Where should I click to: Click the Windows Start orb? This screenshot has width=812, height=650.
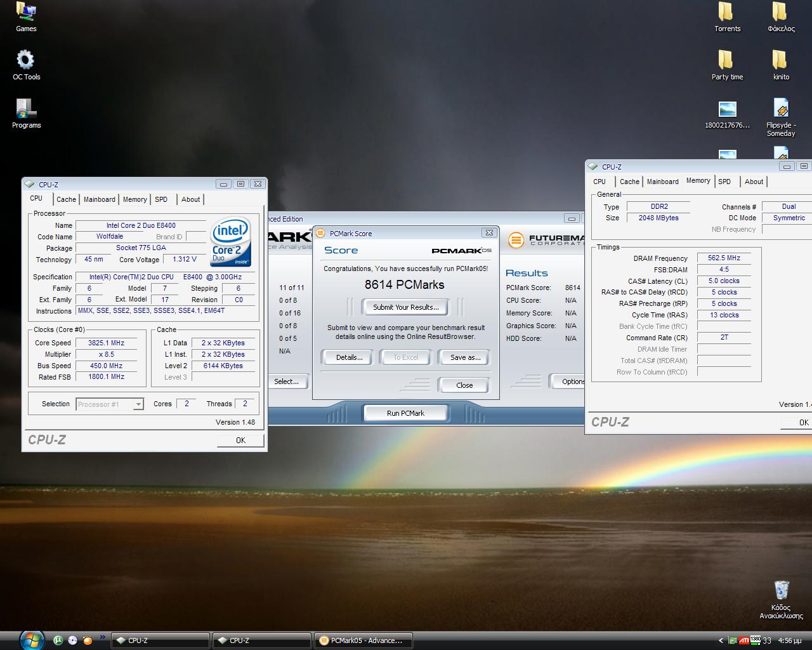pyautogui.click(x=32, y=640)
